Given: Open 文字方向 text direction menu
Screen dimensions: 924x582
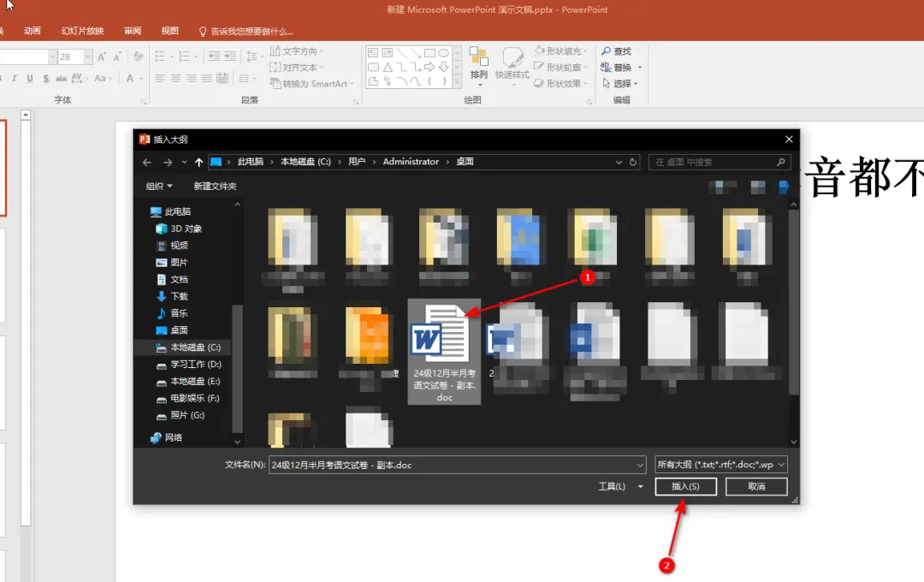Looking at the screenshot, I should tap(296, 51).
